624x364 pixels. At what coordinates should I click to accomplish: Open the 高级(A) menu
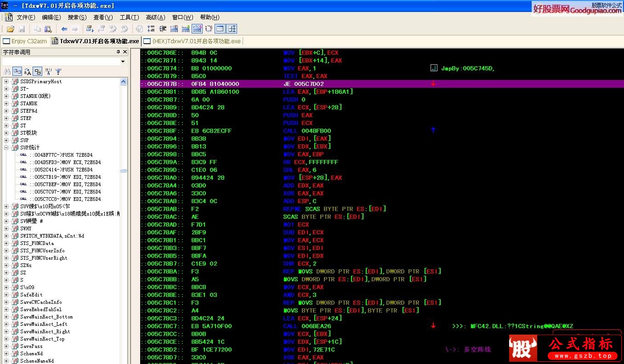155,17
